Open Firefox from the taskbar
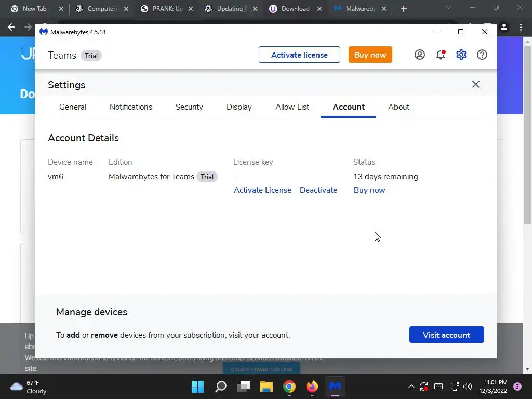 click(312, 387)
